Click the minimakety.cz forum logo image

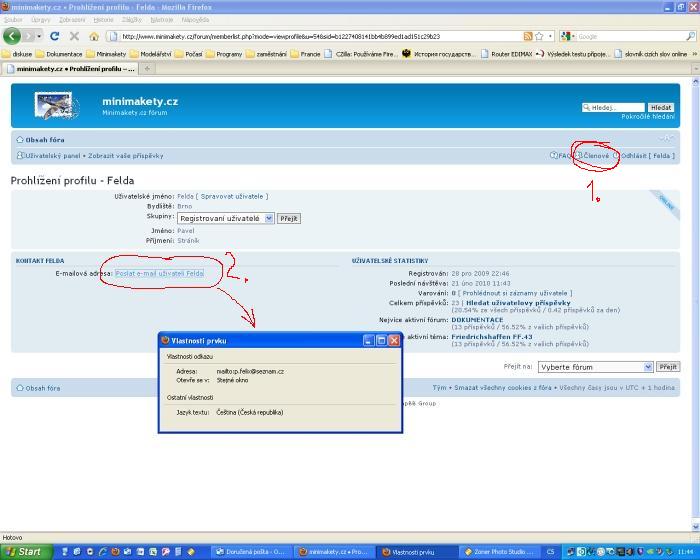pos(57,106)
